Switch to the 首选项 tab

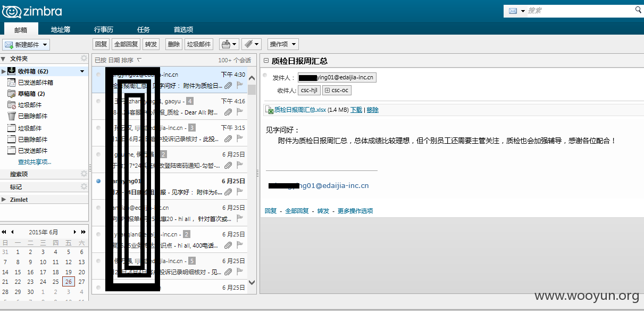pos(183,29)
